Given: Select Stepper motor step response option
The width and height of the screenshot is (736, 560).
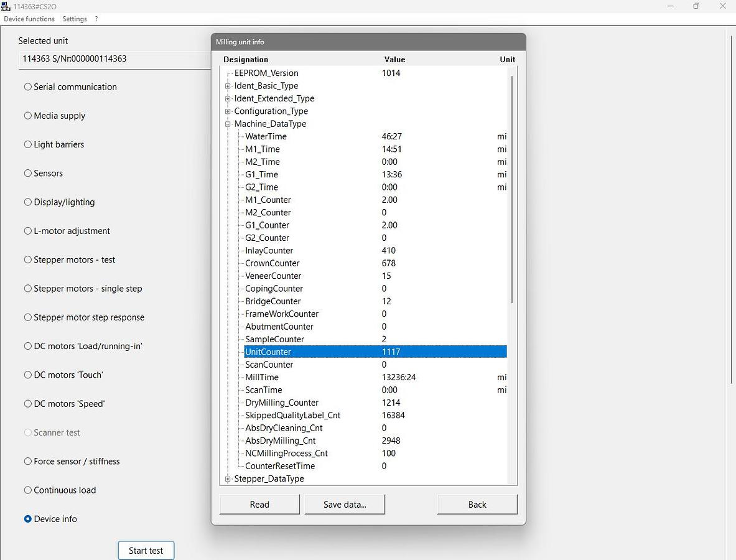Looking at the screenshot, I should pos(84,317).
